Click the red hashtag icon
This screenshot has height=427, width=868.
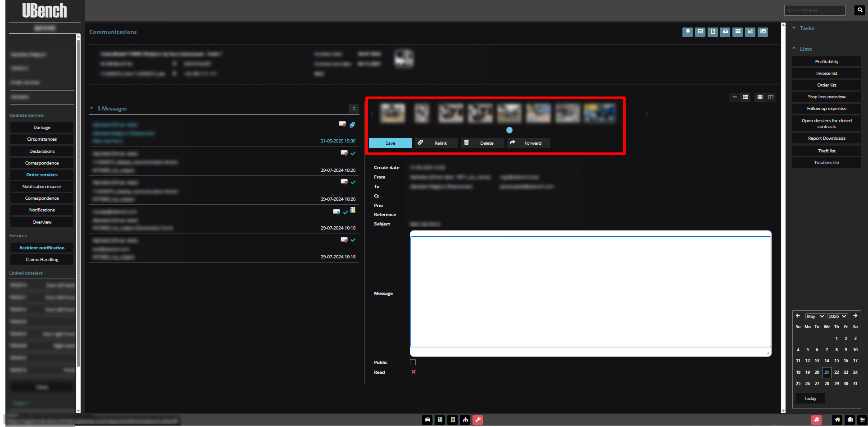(816, 420)
